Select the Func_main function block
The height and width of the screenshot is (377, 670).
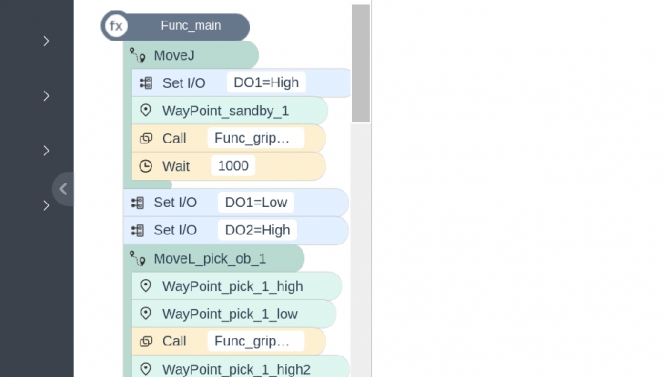[175, 26]
